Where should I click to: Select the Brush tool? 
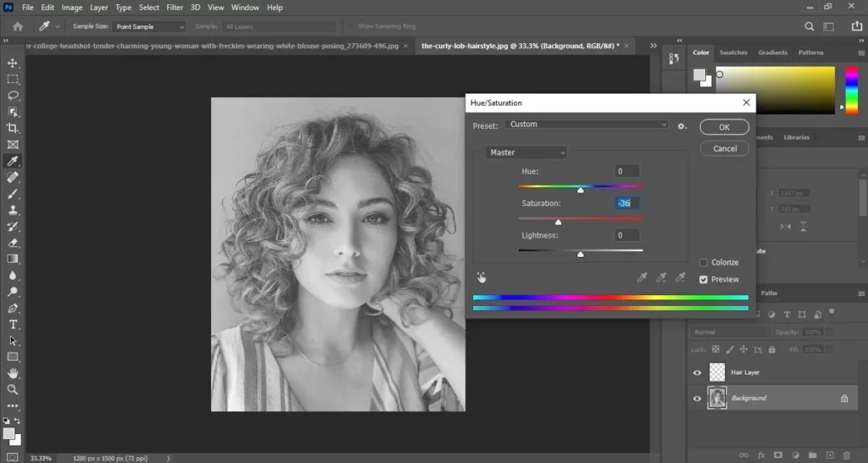(x=13, y=194)
